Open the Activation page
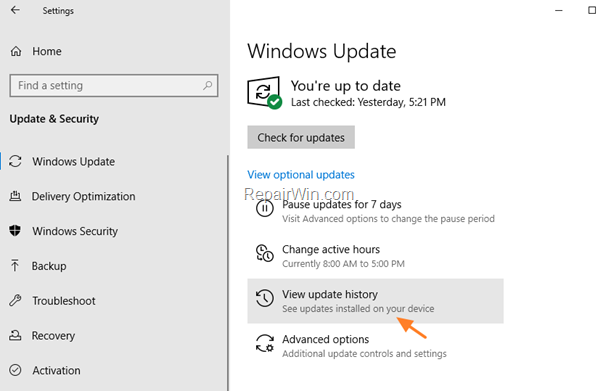 (56, 370)
